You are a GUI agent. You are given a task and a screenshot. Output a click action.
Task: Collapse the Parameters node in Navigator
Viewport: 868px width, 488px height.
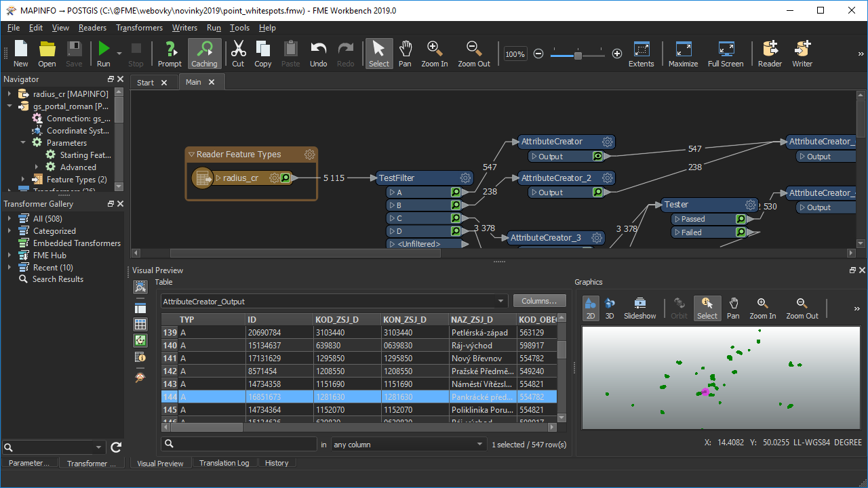pyautogui.click(x=22, y=143)
